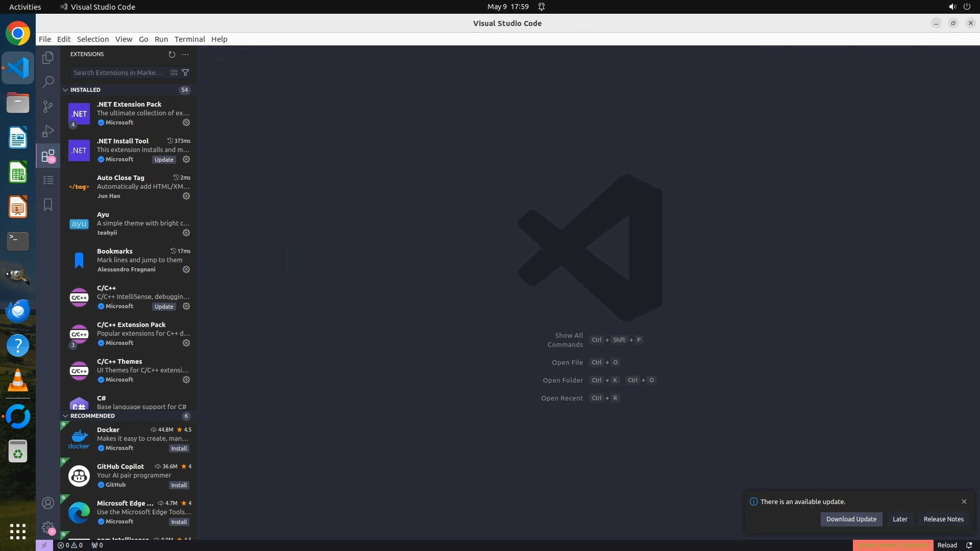Click the Download Update button
980x551 pixels.
point(851,519)
